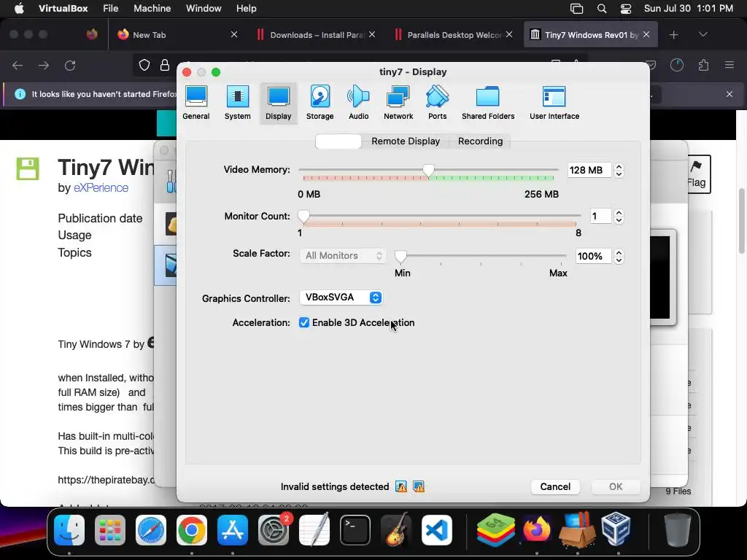Open Spotlight search in the menu bar

coord(602,9)
